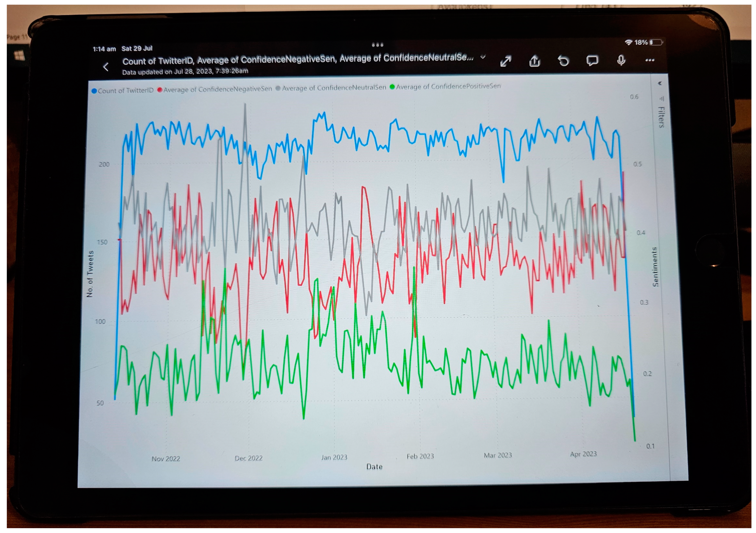Screen dimensions: 756x533
Task: Tap the top center three-dot handle
Action: (377, 45)
